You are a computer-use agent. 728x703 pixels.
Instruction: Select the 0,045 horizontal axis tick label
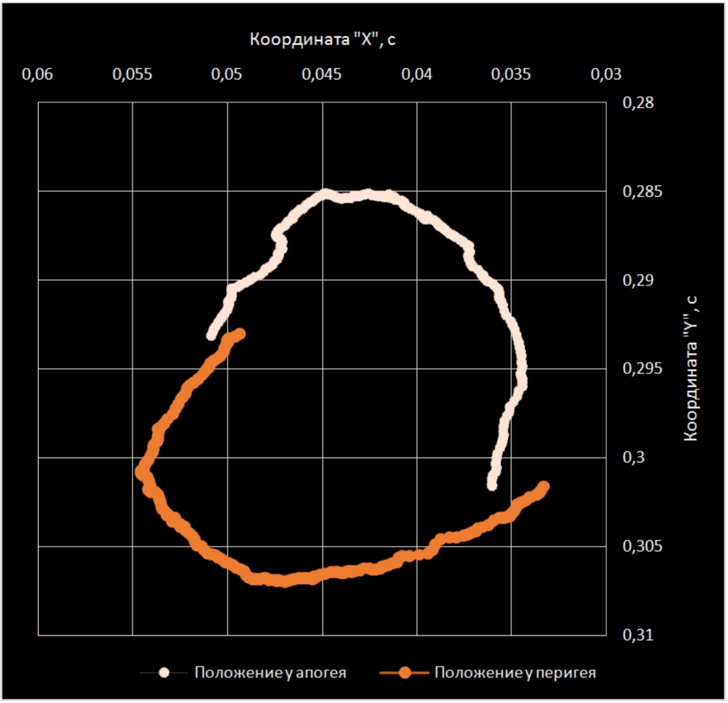(x=321, y=75)
